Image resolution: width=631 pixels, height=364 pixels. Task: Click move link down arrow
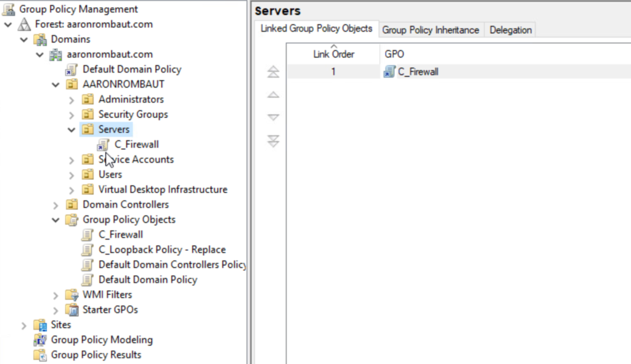(x=273, y=118)
